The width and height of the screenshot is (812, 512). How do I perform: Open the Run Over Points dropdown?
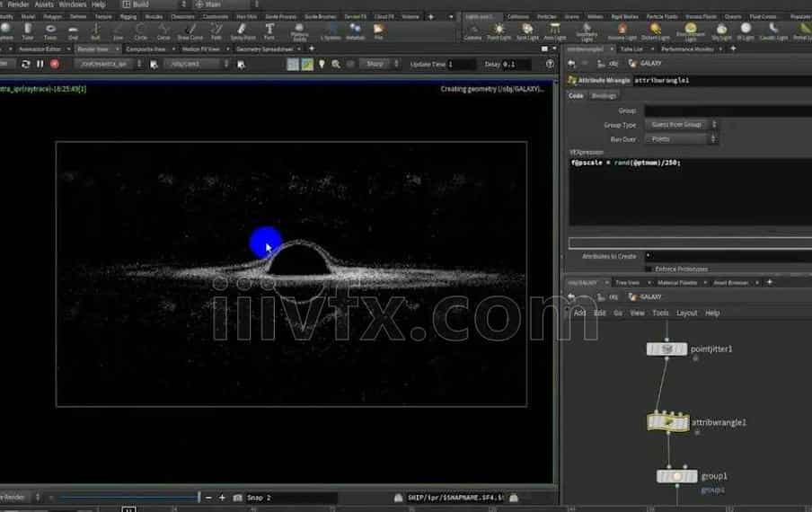coord(681,139)
